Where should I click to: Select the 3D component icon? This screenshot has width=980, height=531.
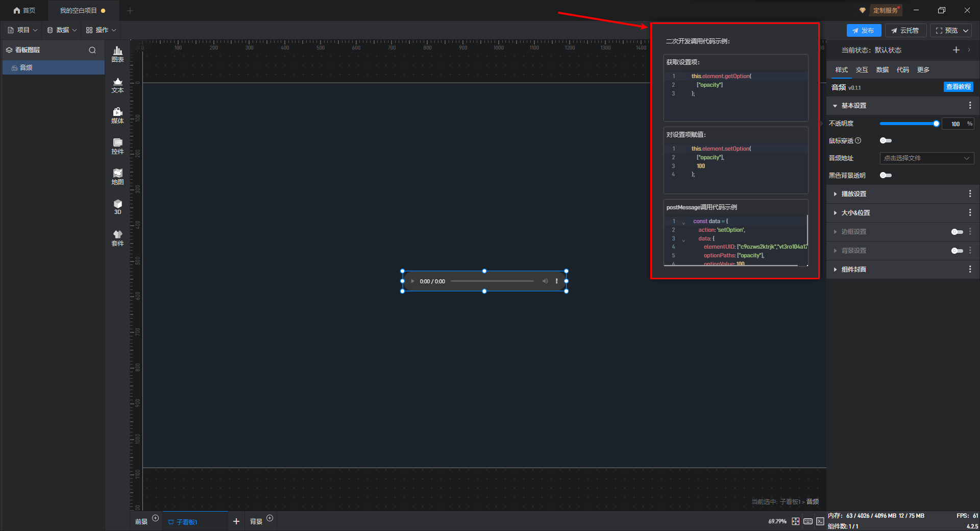117,207
